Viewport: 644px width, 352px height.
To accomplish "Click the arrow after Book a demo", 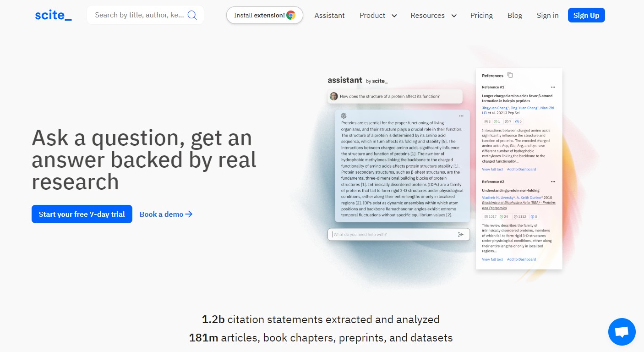I will point(189,214).
